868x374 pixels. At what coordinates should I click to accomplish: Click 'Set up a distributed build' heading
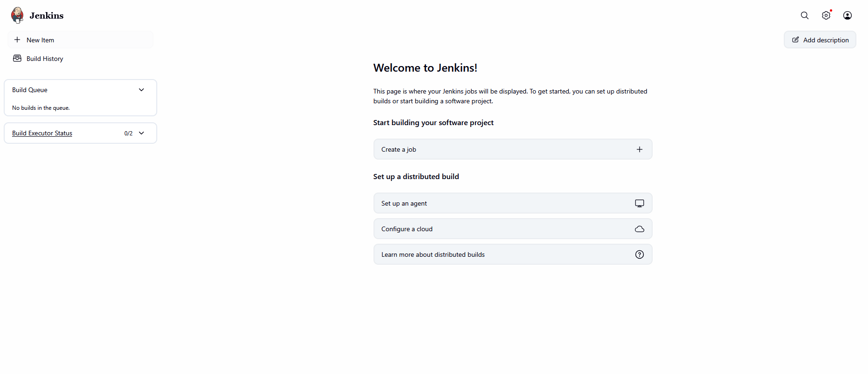point(416,177)
